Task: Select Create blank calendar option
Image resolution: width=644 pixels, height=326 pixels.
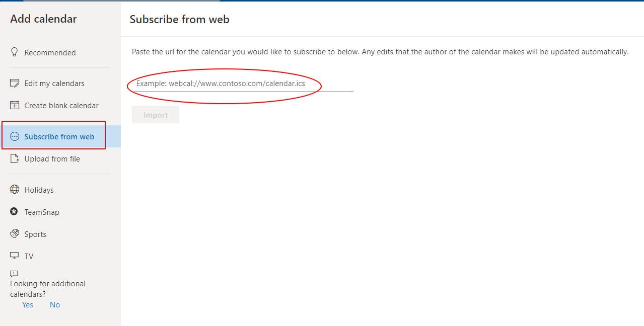Action: click(x=60, y=105)
